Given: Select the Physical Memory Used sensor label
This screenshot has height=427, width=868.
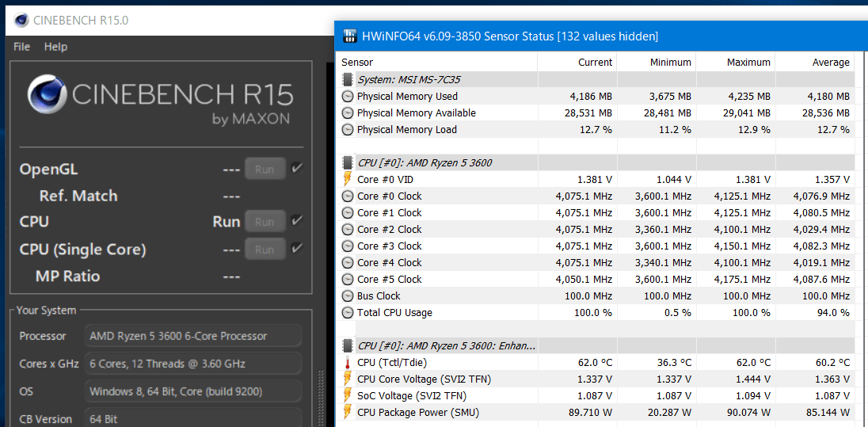Looking at the screenshot, I should pos(407,97).
